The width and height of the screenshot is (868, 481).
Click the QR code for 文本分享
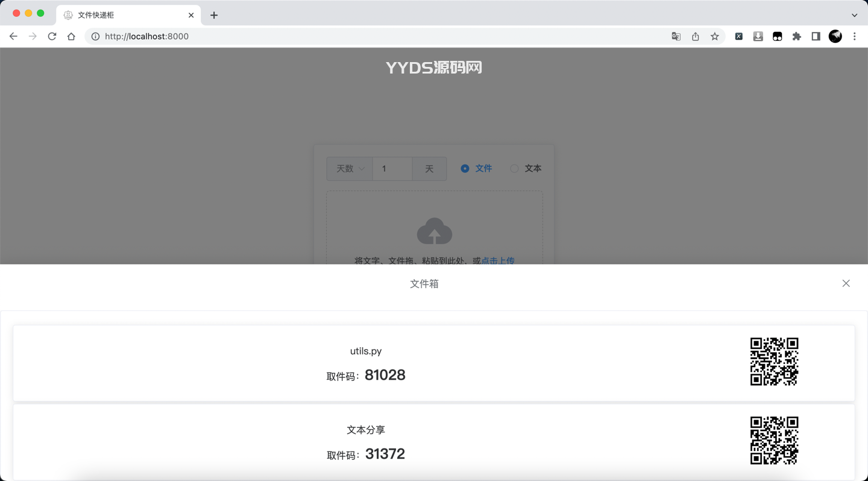pos(774,441)
